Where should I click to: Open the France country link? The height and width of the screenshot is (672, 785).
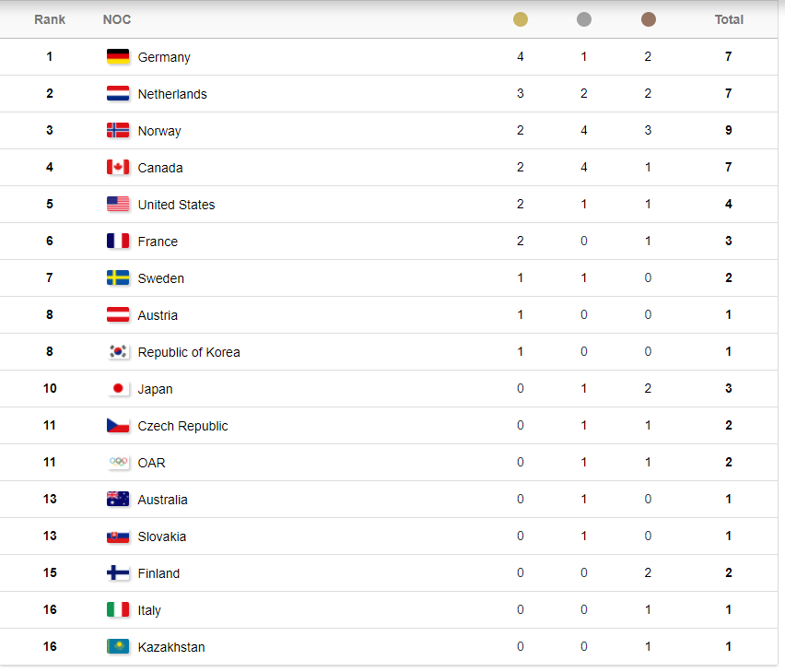(x=158, y=242)
